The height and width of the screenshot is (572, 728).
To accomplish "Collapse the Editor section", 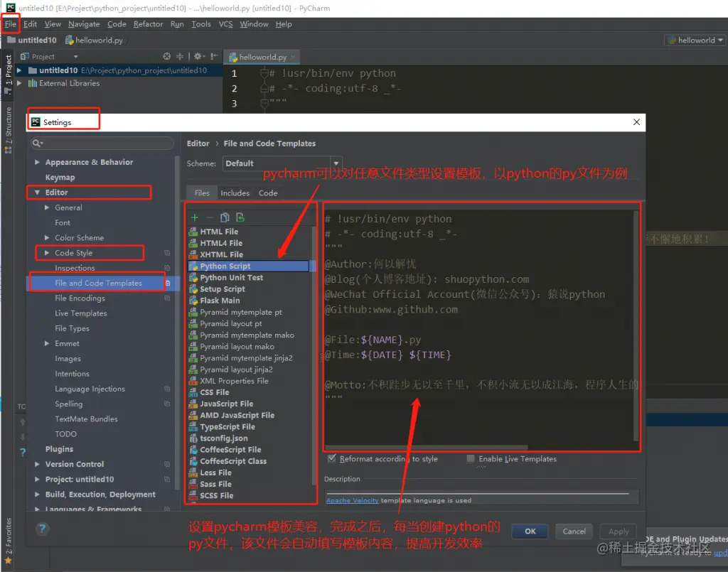I will coord(37,192).
